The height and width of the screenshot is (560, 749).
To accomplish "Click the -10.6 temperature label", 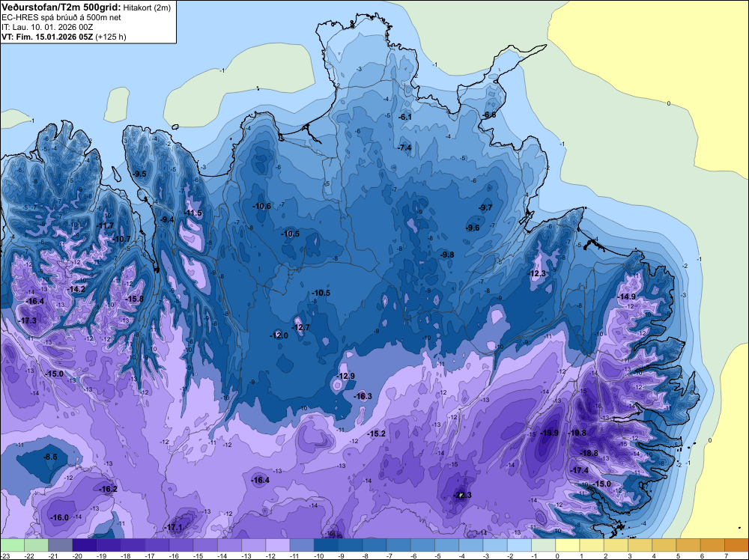I will click(x=261, y=206).
